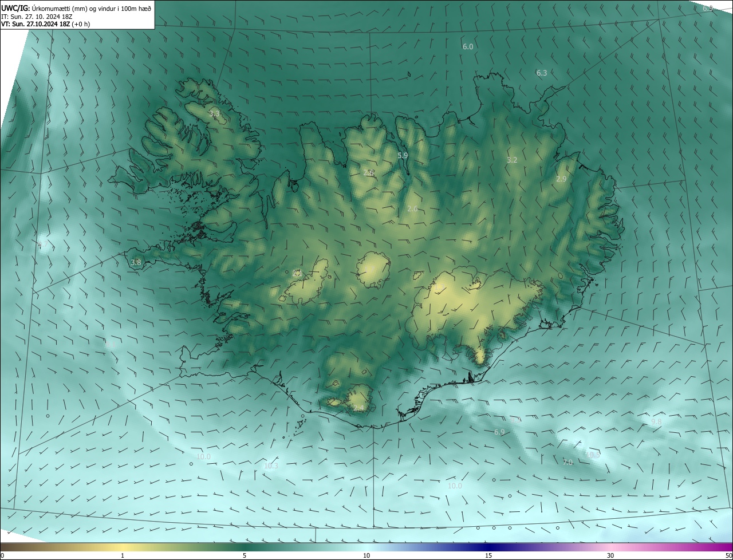Viewport: 733px width, 560px height.
Task: Click the 15 label on the color scale
Action: [x=488, y=555]
